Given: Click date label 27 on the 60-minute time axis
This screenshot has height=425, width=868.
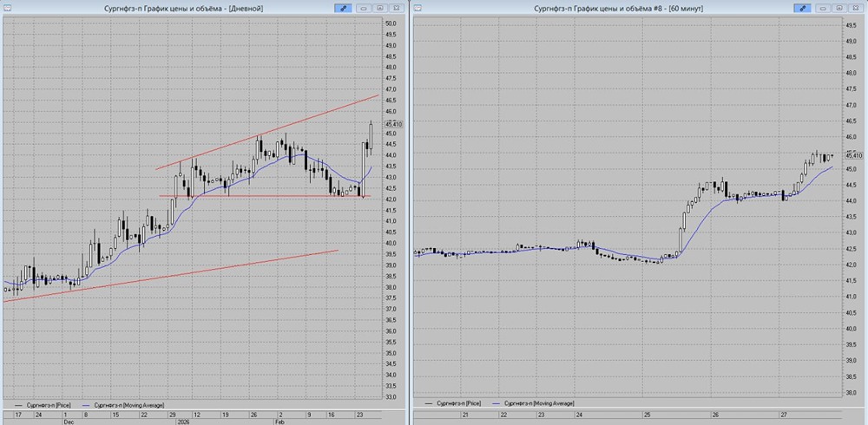Looking at the screenshot, I should point(783,415).
